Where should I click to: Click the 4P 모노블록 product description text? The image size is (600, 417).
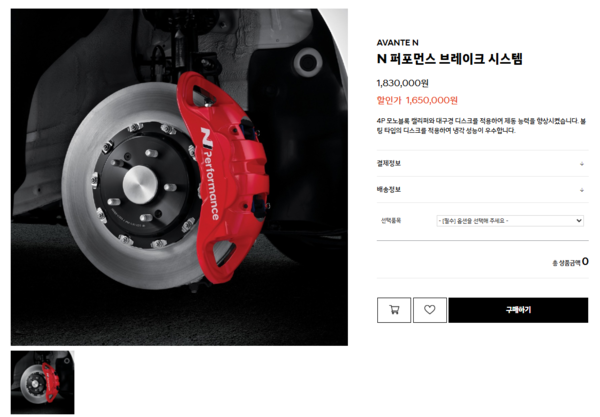coord(481,126)
